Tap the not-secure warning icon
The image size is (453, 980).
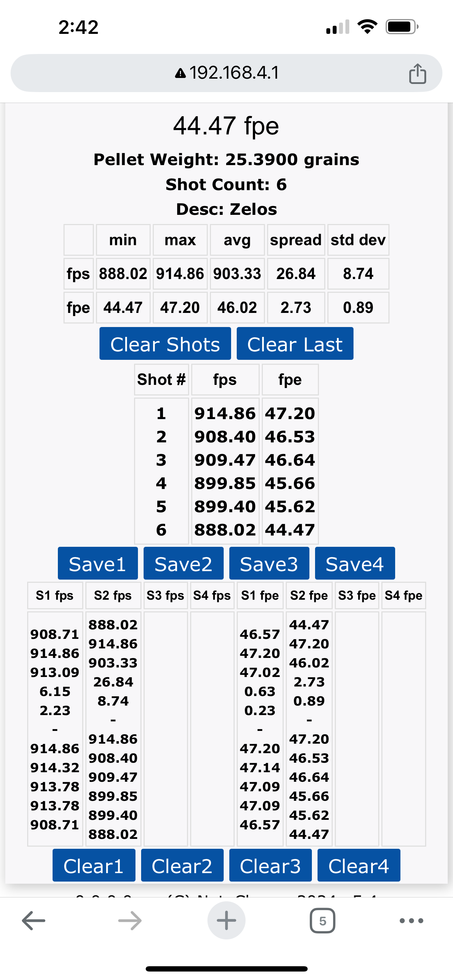[x=180, y=73]
